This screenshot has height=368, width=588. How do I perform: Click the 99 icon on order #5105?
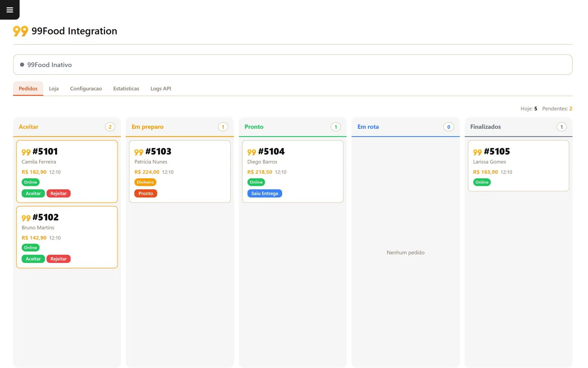[x=477, y=152]
